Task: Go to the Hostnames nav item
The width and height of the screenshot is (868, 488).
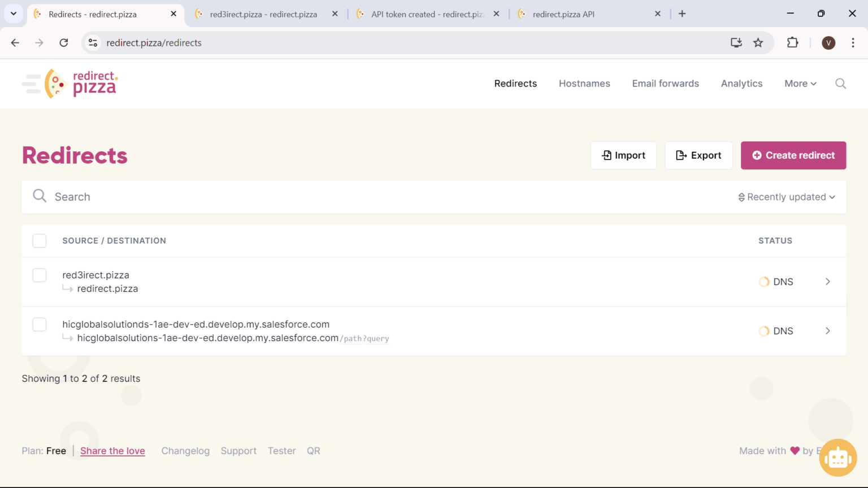Action: [x=584, y=84]
